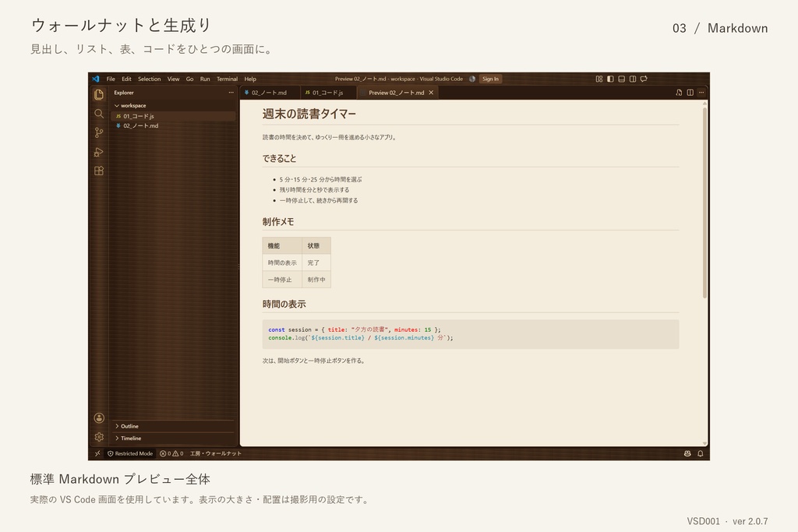
Task: Click the console.log code line
Action: tap(360, 338)
